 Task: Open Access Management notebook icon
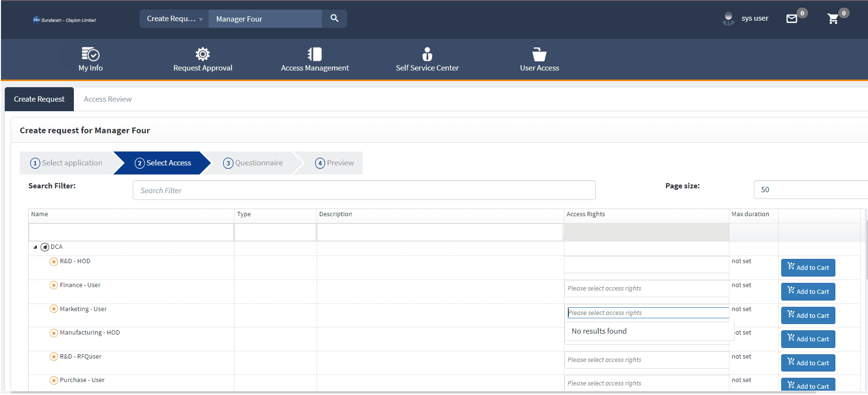pos(315,54)
